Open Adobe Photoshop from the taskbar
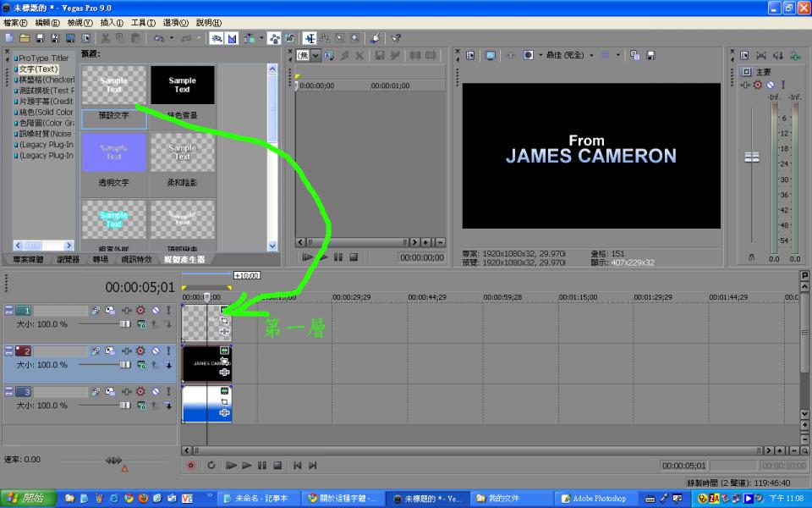 point(592,499)
